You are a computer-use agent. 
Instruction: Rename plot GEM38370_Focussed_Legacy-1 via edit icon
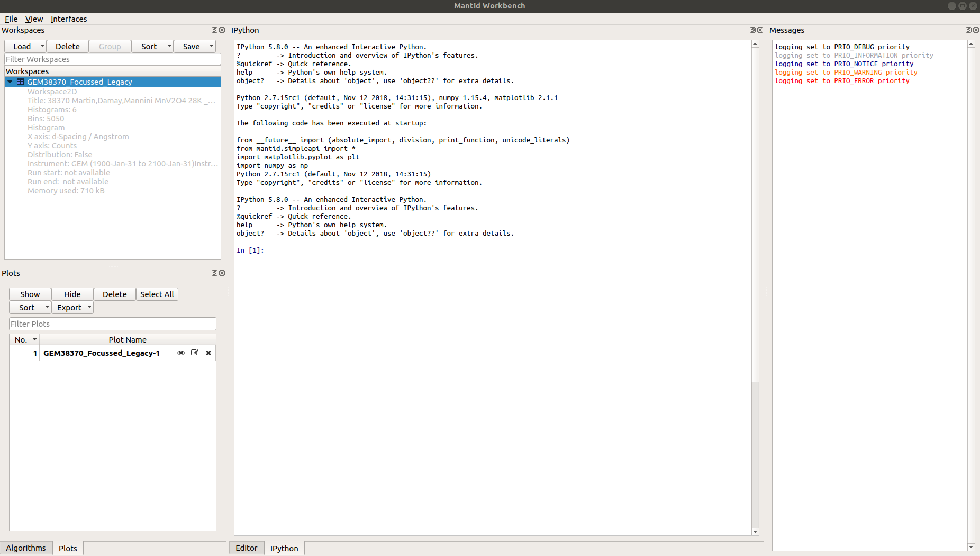point(195,353)
